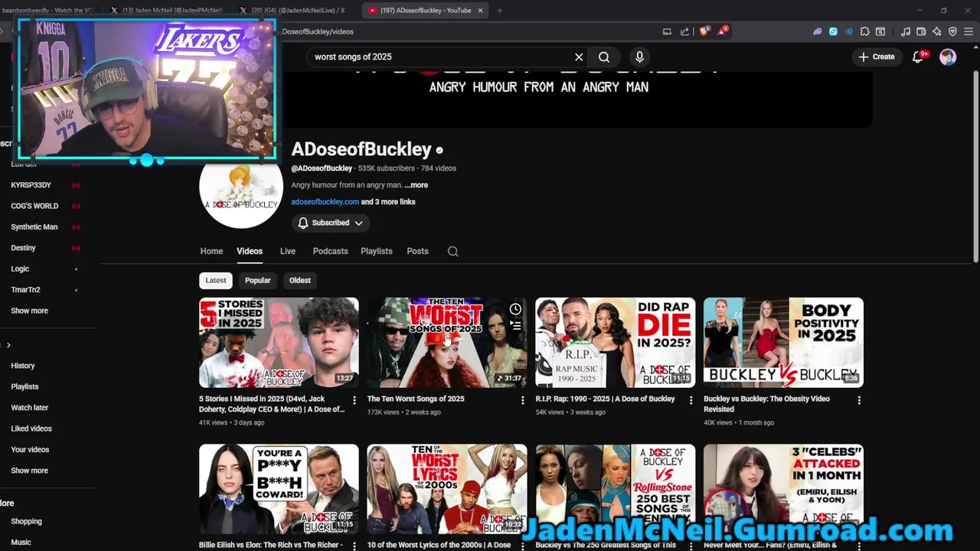Viewport: 980px width, 551px height.
Task: Show more subscriptions in sidebar
Action: 29,311
